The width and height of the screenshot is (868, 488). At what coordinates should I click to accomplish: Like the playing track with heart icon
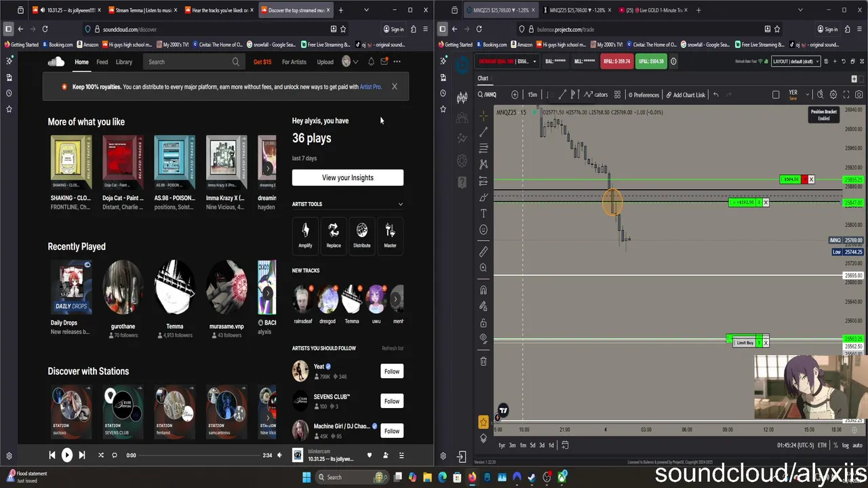coord(370,455)
